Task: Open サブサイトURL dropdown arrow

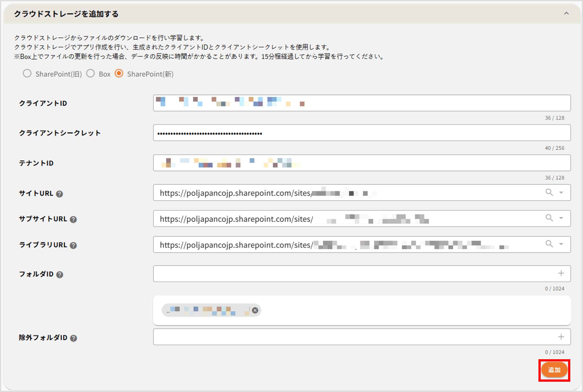Action: tap(561, 218)
